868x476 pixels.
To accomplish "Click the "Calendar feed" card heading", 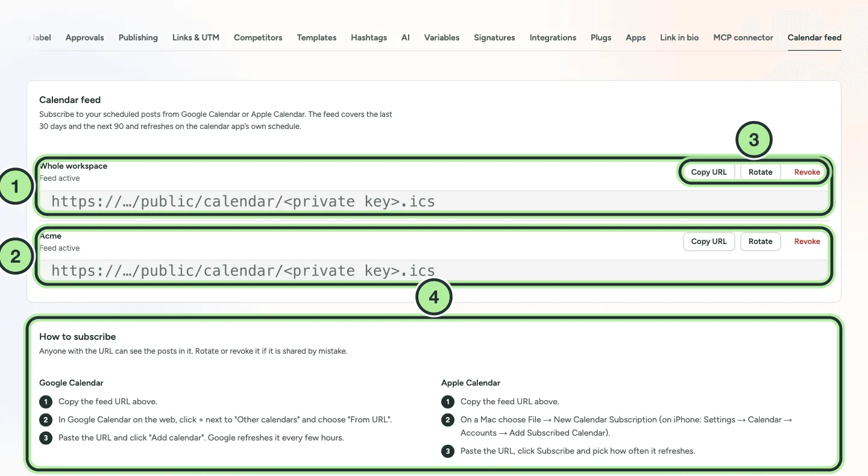I will coord(70,100).
